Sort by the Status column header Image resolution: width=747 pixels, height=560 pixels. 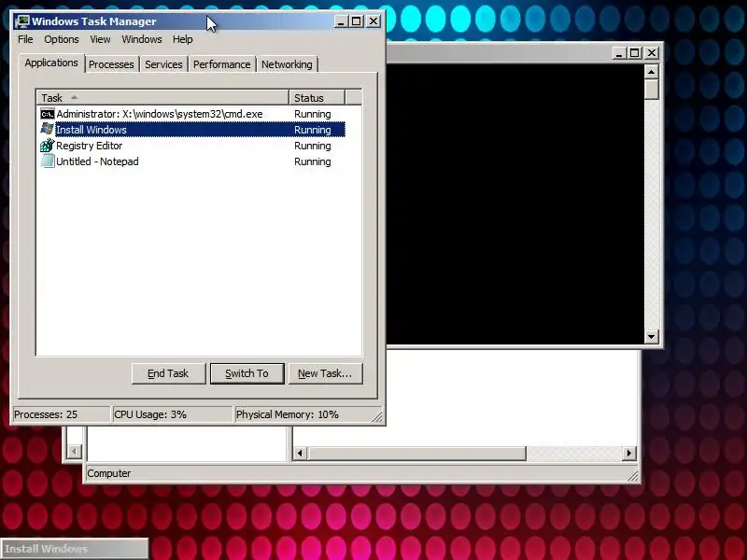tap(317, 98)
